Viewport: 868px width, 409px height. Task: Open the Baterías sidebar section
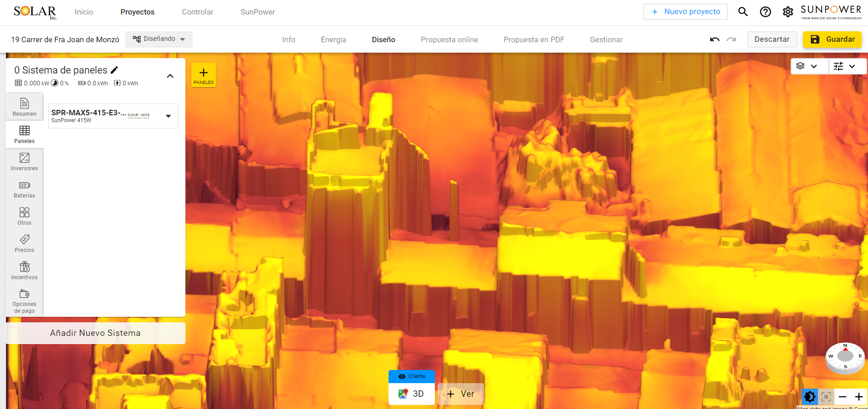coord(24,189)
